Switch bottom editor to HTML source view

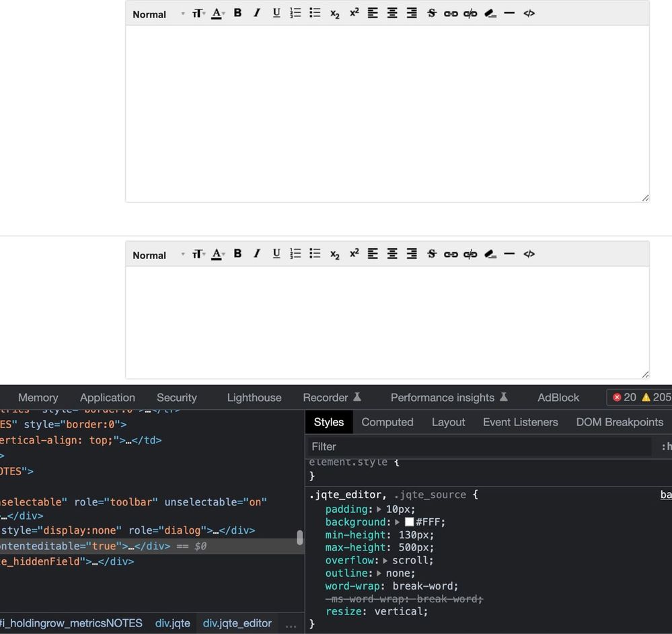click(x=529, y=254)
